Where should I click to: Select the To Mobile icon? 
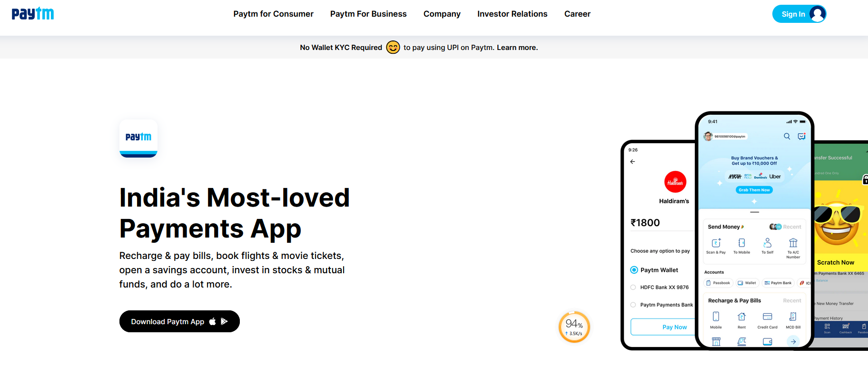(741, 243)
